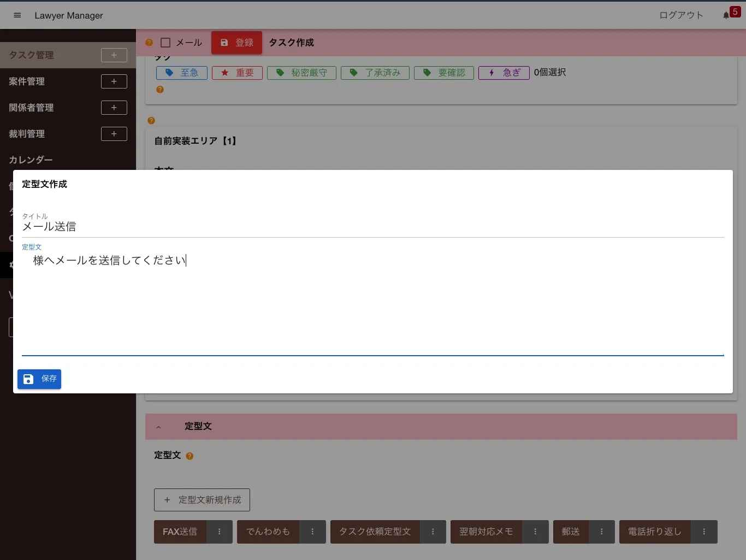Click inside the 定型文 text area

[x=373, y=303]
